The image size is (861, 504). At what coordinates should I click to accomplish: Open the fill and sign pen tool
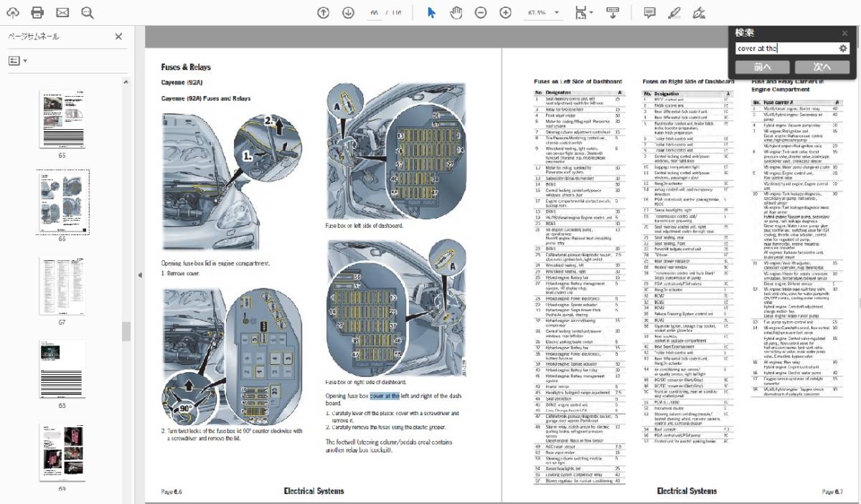coord(699,12)
